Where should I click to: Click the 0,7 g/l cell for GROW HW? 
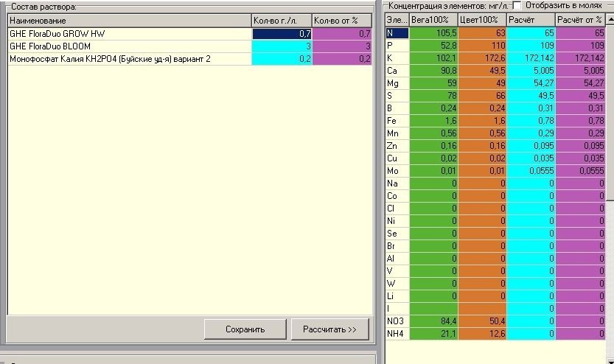click(x=282, y=34)
